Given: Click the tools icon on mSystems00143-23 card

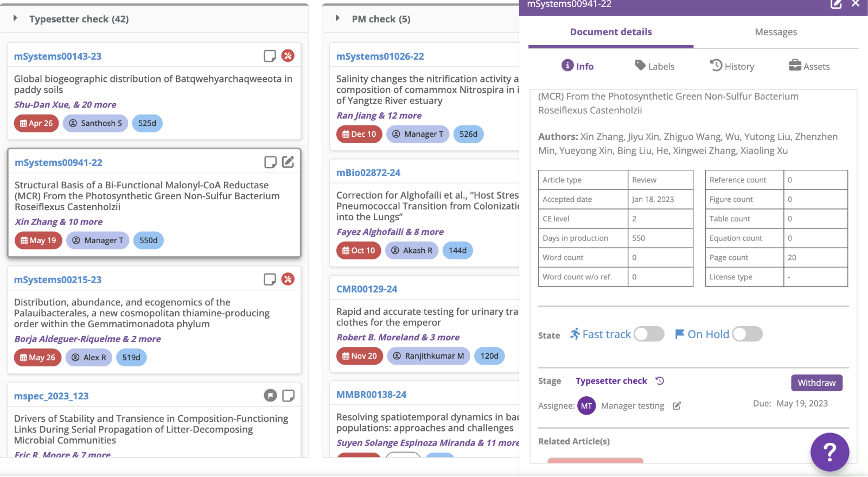Looking at the screenshot, I should click(x=288, y=56).
